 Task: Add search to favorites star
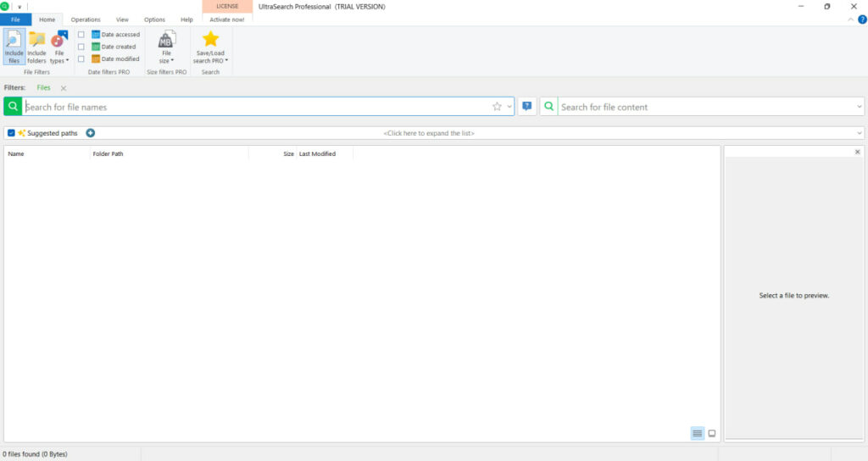pos(497,106)
